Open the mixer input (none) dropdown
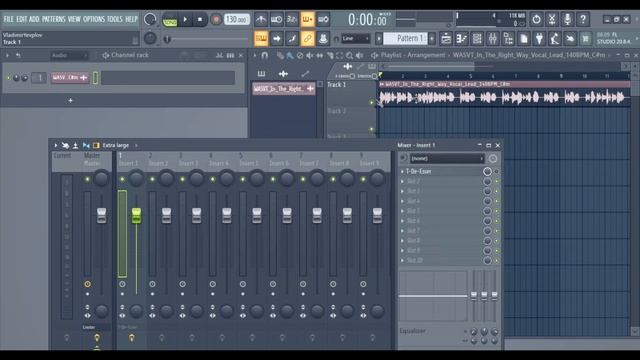 click(446, 158)
